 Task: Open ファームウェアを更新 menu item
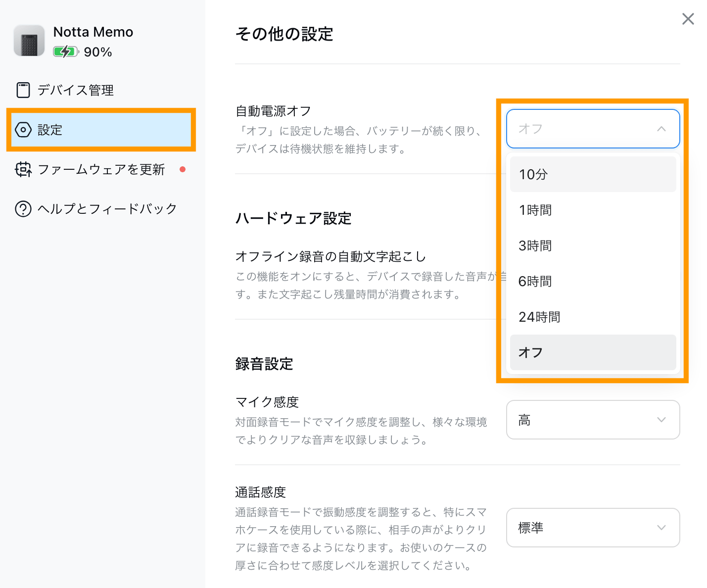101,169
